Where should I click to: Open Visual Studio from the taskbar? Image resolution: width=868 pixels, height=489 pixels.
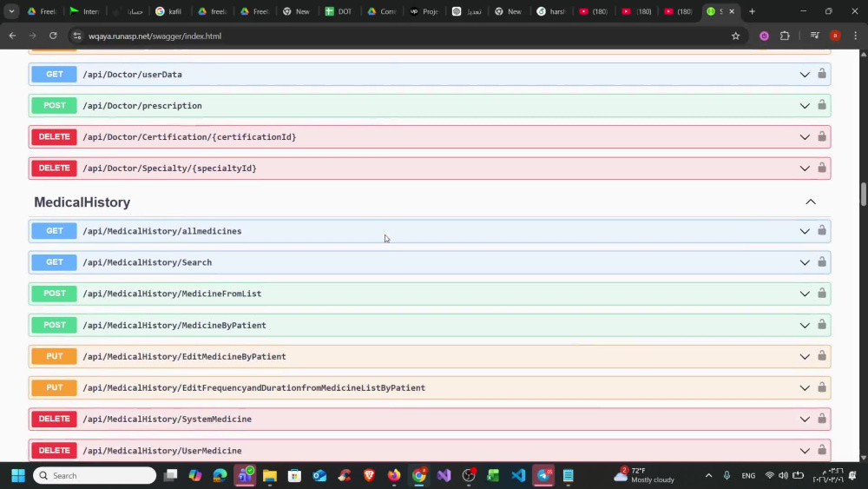pos(444,475)
